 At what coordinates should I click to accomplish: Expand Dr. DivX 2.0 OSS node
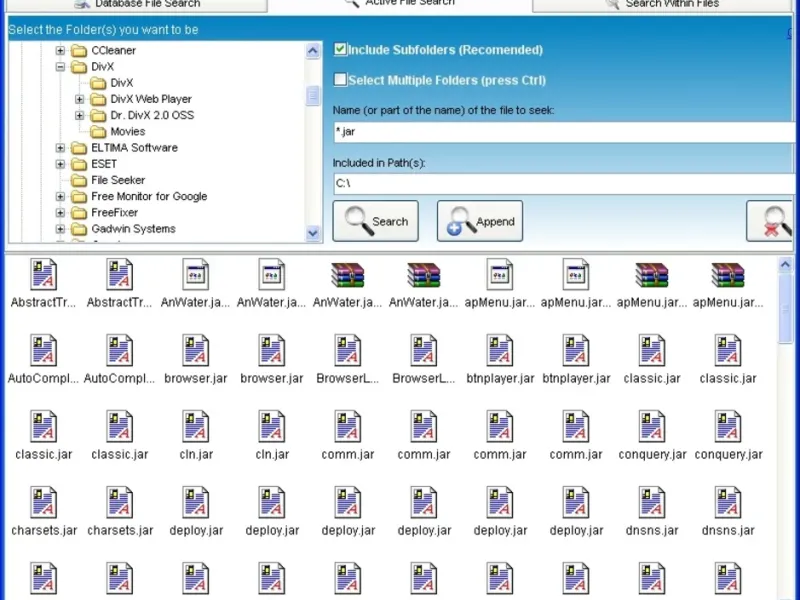(x=80, y=115)
